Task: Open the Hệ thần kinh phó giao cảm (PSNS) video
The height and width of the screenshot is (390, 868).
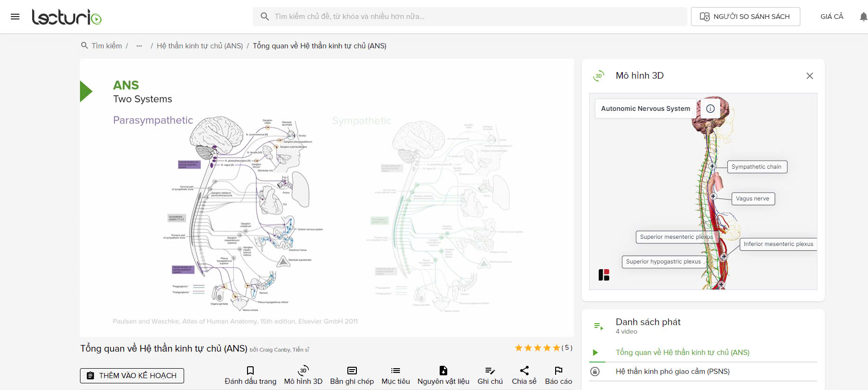Action: (x=673, y=372)
